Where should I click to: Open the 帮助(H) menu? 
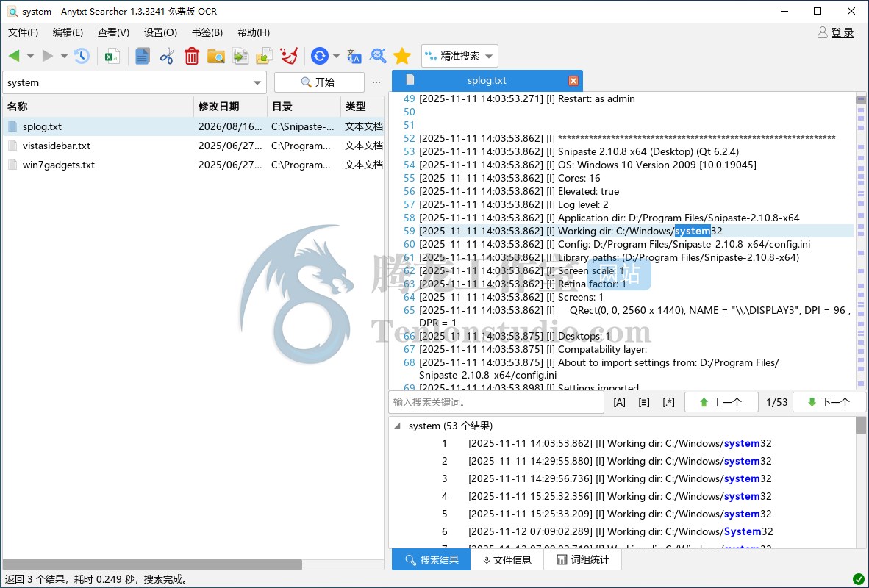(254, 32)
